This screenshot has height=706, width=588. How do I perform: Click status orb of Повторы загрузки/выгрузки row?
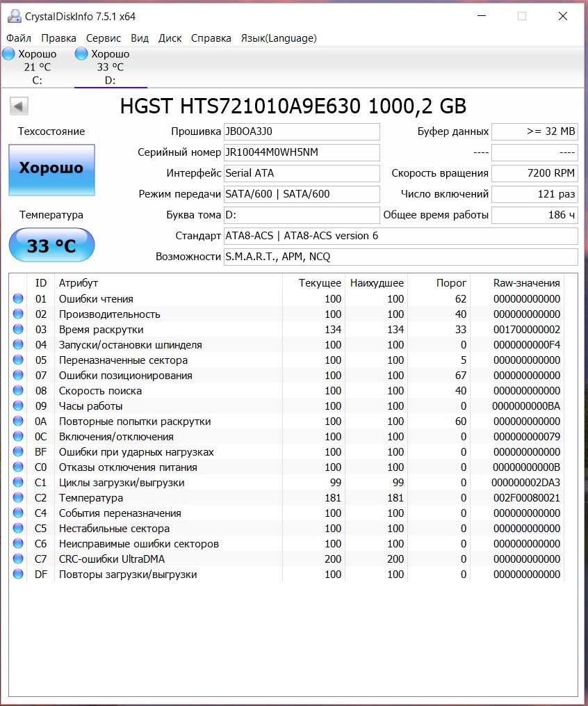[x=18, y=574]
